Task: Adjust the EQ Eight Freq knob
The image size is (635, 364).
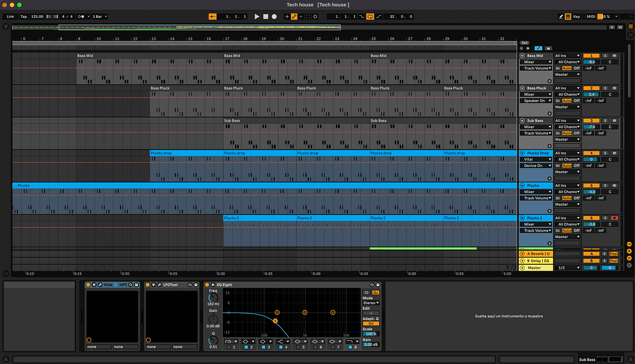Action: [x=213, y=298]
